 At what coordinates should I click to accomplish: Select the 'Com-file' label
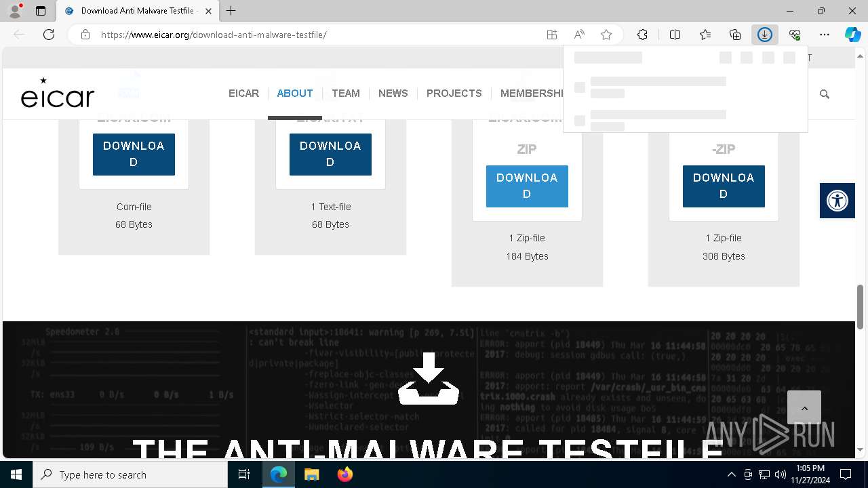(134, 207)
